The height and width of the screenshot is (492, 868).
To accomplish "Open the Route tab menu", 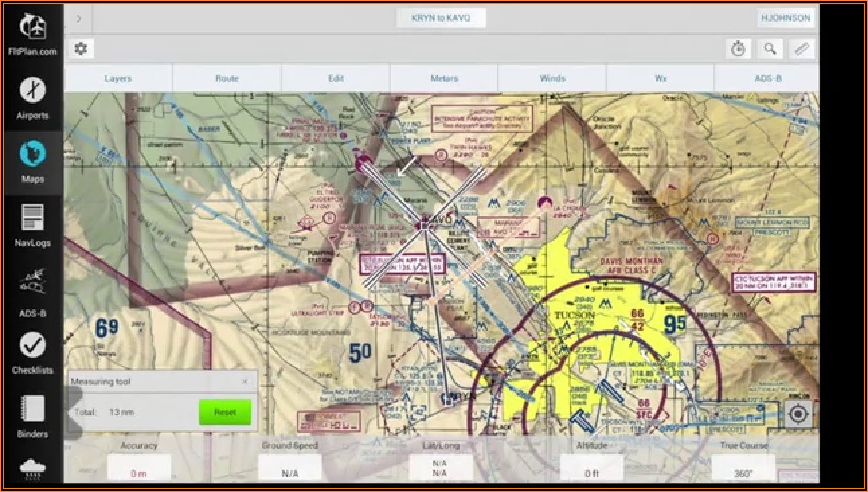I will [x=227, y=78].
